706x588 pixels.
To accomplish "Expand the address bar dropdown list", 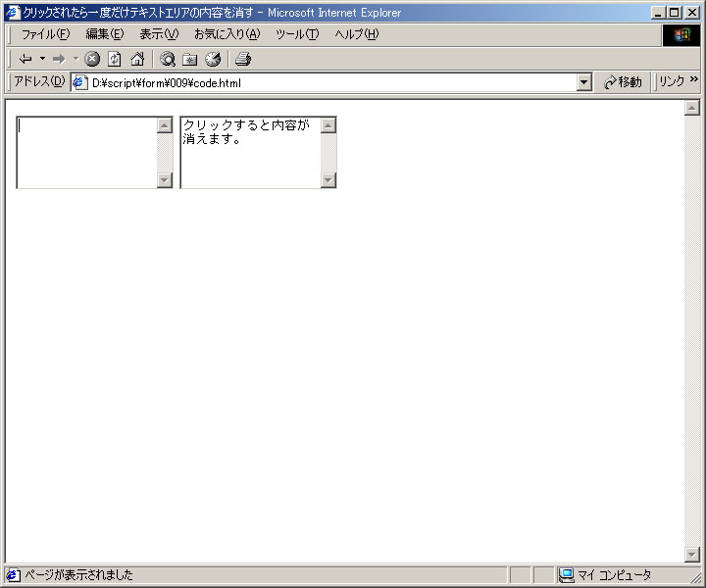I will click(584, 82).
